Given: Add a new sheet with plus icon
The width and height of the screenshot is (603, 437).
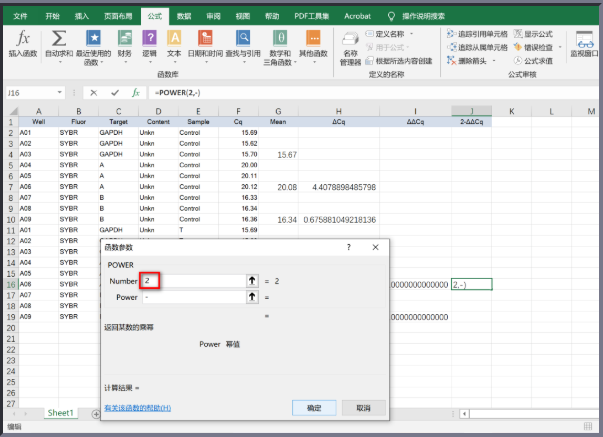Looking at the screenshot, I should (96, 414).
